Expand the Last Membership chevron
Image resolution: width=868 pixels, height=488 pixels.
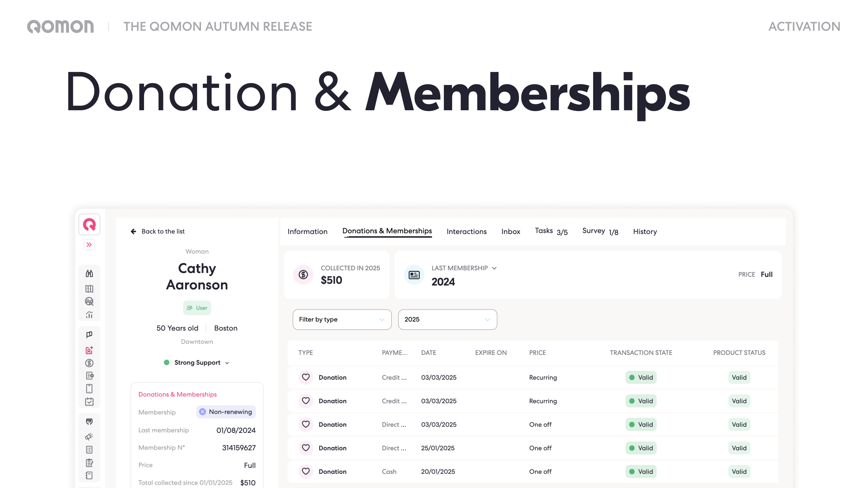(x=494, y=268)
